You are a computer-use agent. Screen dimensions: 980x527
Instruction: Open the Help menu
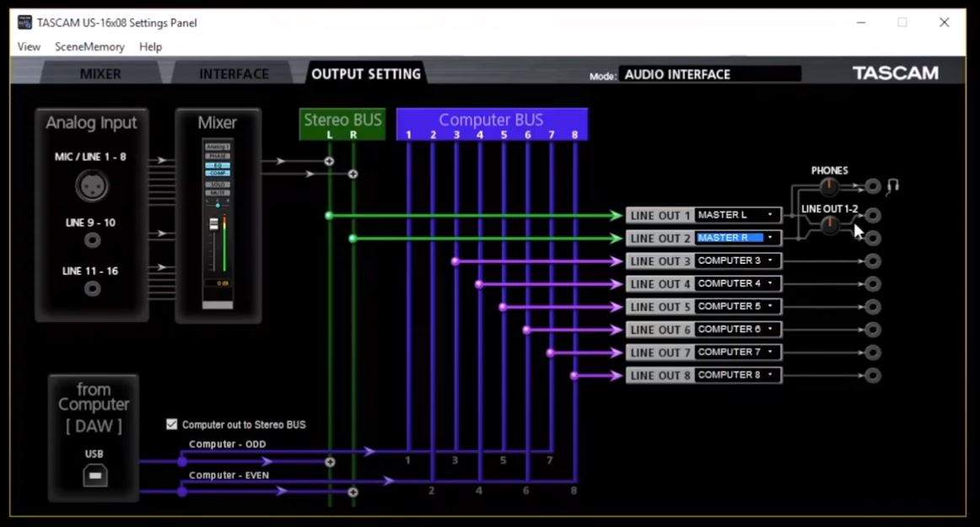click(151, 47)
